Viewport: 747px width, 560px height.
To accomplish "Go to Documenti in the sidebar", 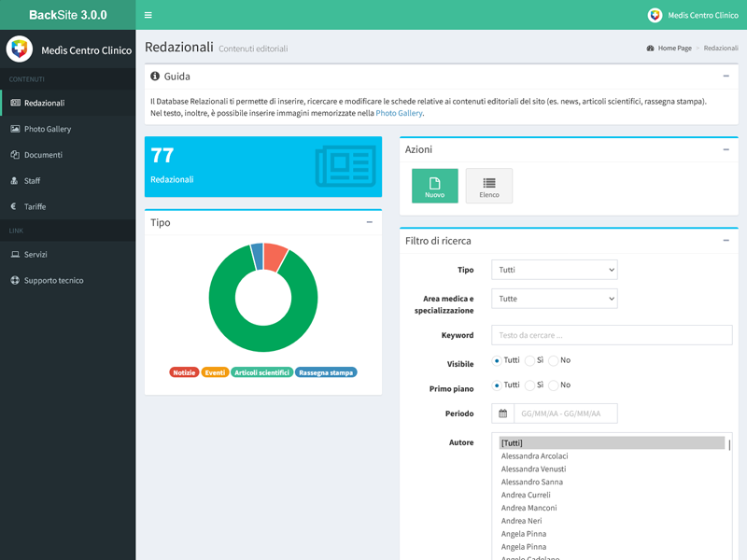I will tap(67, 155).
